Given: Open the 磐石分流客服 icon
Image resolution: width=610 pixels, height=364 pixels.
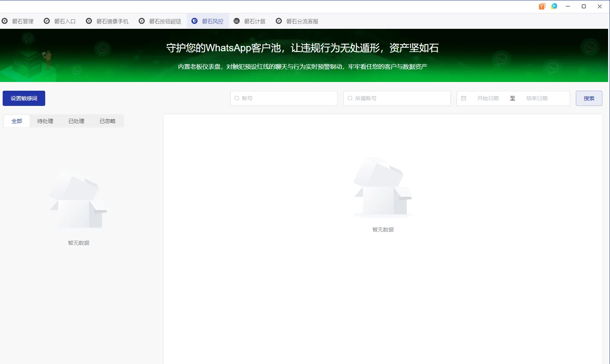Looking at the screenshot, I should click(x=280, y=21).
